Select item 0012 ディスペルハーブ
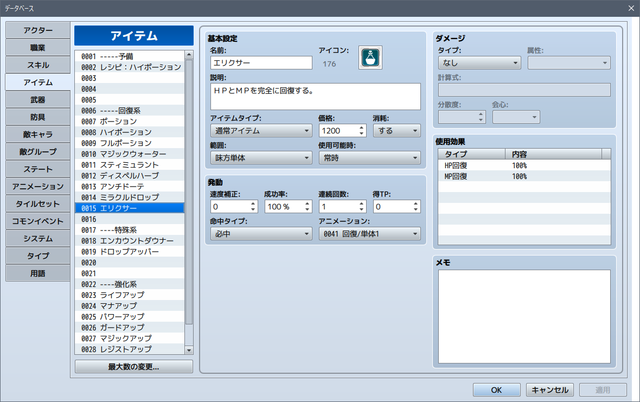The image size is (640, 402). 130,175
